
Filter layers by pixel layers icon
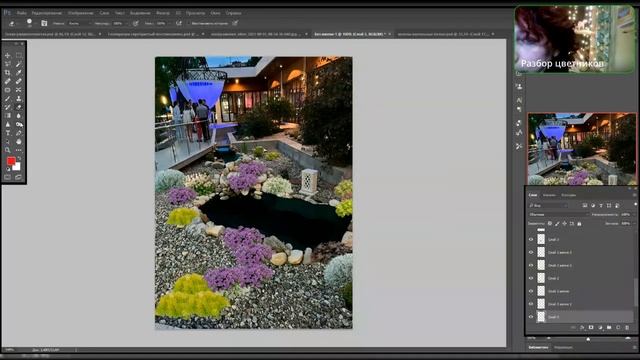(x=585, y=205)
